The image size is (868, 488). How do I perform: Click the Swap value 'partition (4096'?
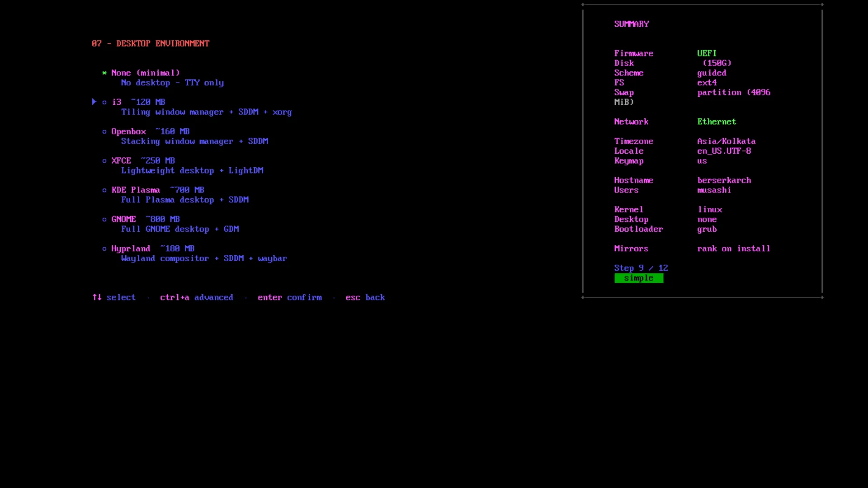pos(734,93)
